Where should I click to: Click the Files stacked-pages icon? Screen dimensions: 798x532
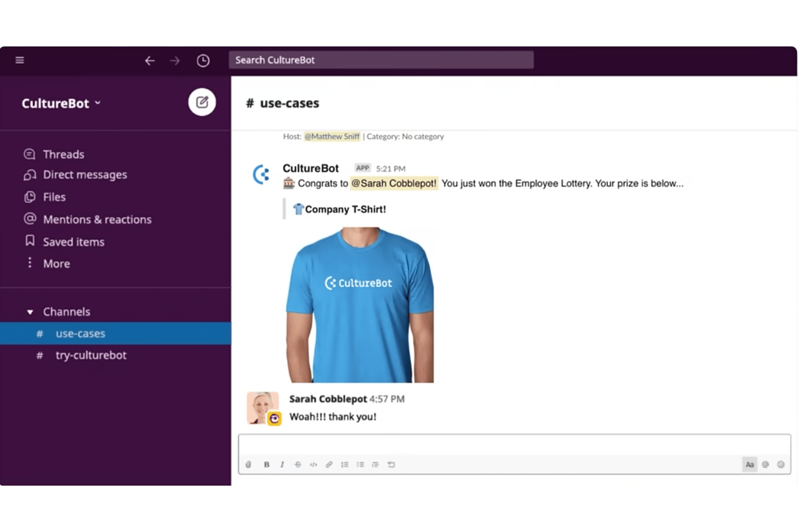click(30, 197)
